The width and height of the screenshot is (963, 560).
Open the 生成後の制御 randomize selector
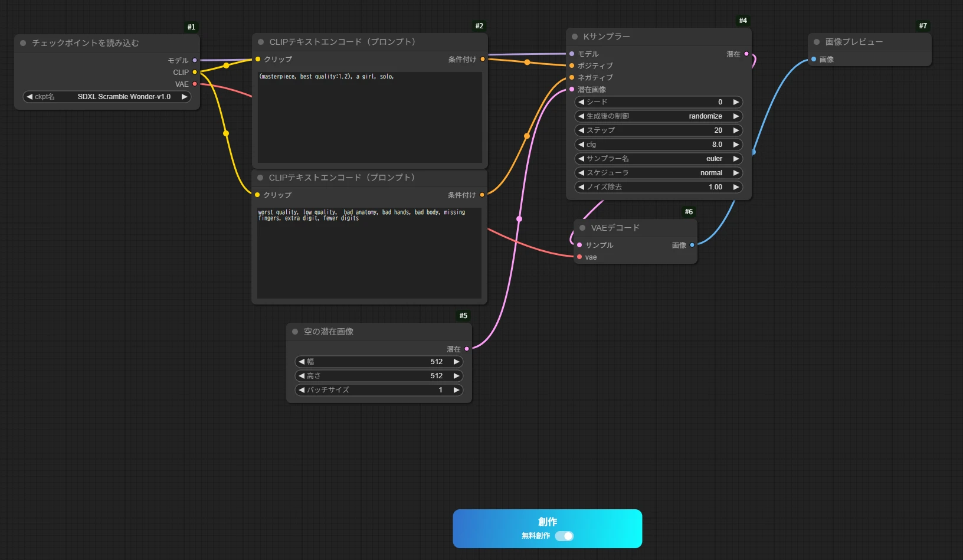coord(658,116)
